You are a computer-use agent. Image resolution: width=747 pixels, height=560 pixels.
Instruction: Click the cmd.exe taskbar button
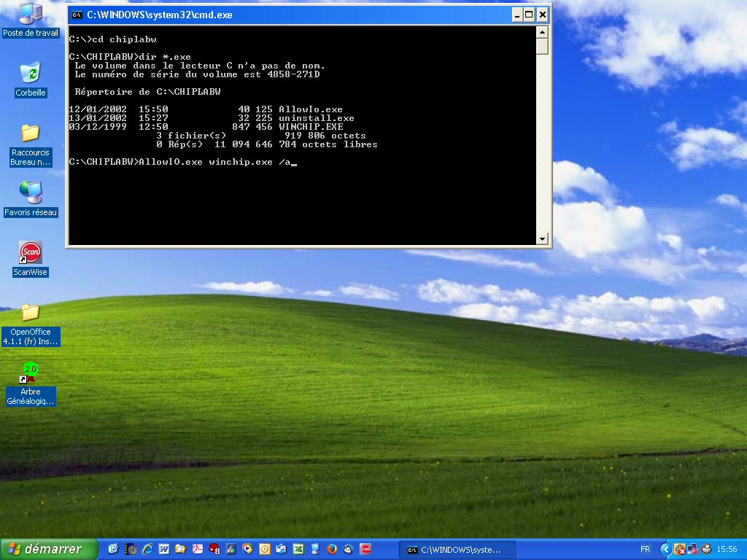(457, 550)
